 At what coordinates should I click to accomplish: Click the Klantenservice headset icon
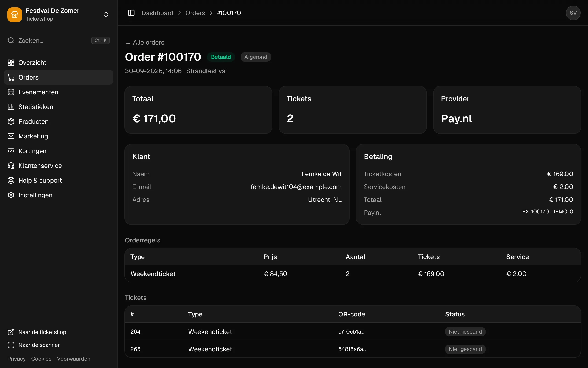11,166
